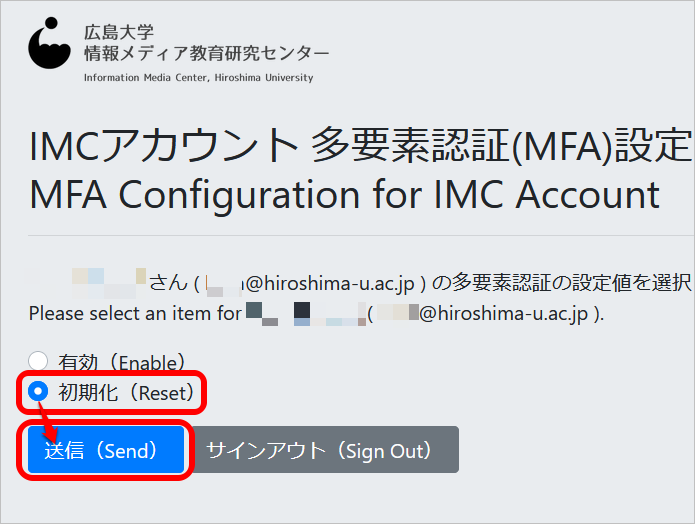Click Information Media Center, Hiroshima University subtitle
This screenshot has height=524, width=695.
tap(199, 78)
